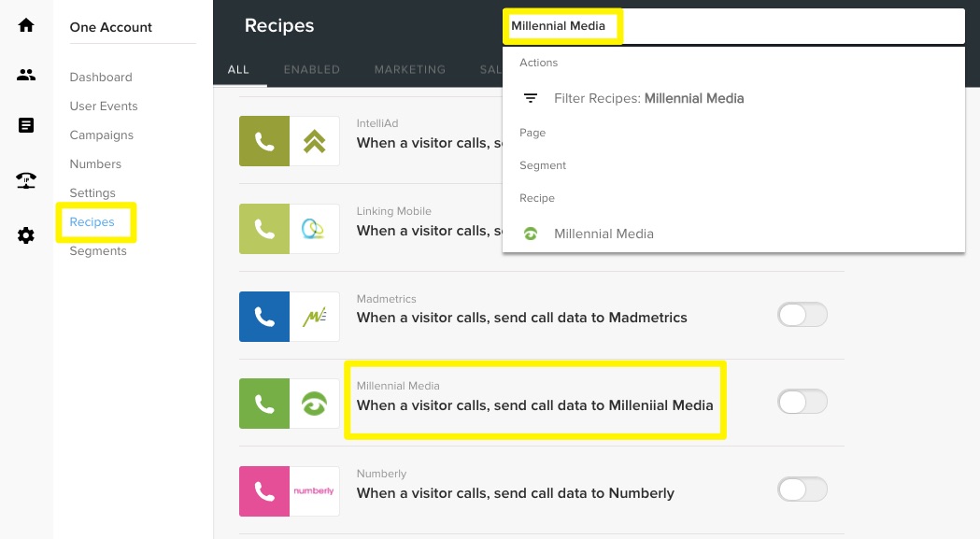Click the people/users icon in sidebar
Viewport: 980px width, 539px height.
click(25, 75)
